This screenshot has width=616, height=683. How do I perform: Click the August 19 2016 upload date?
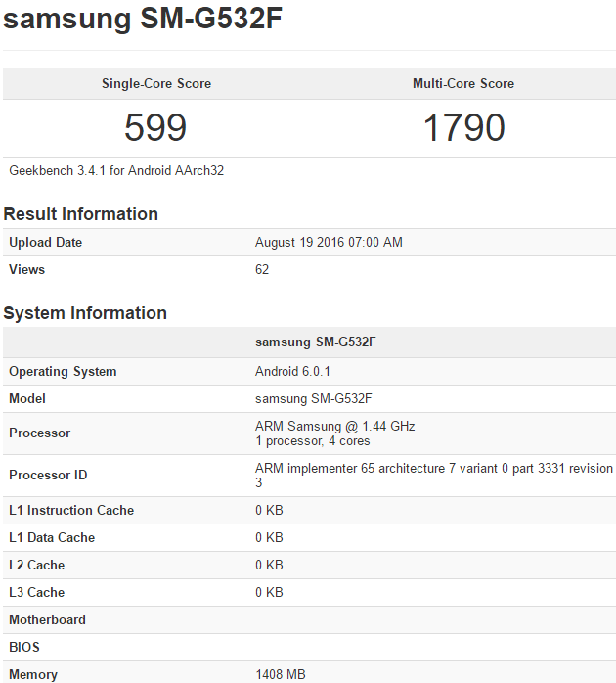pyautogui.click(x=329, y=243)
